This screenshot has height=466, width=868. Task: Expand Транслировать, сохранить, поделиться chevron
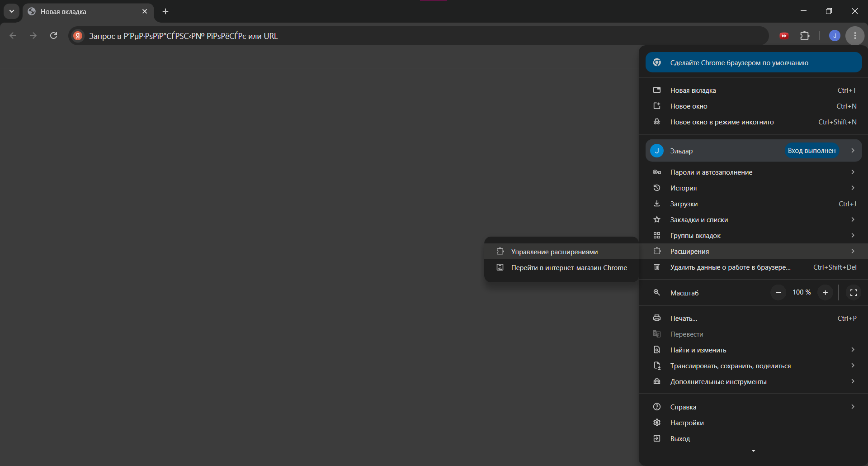click(x=853, y=366)
